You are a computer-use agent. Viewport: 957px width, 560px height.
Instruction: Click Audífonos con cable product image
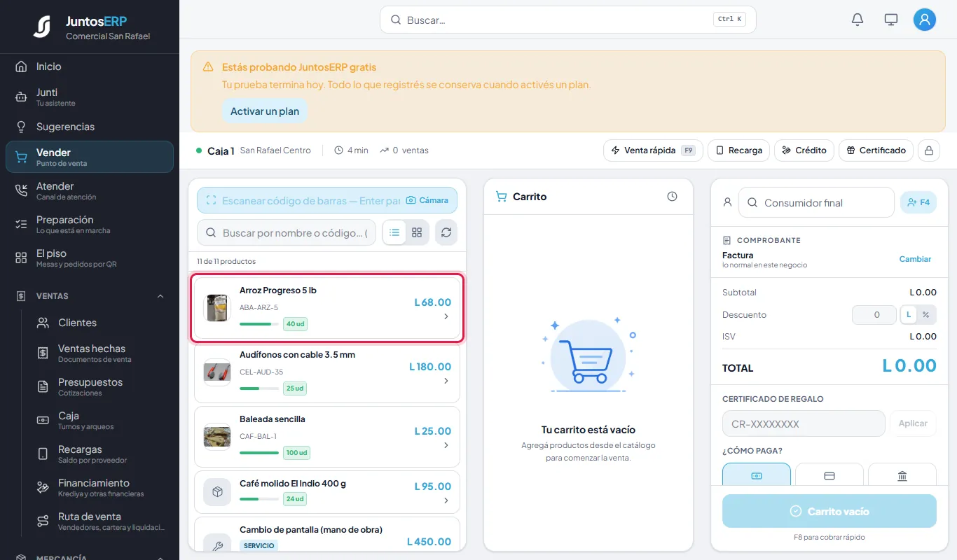click(x=217, y=372)
